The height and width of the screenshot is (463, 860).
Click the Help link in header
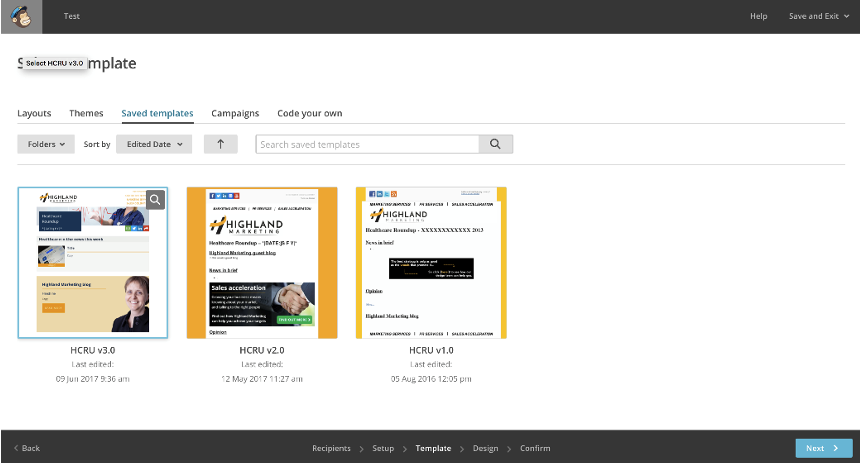click(x=758, y=16)
